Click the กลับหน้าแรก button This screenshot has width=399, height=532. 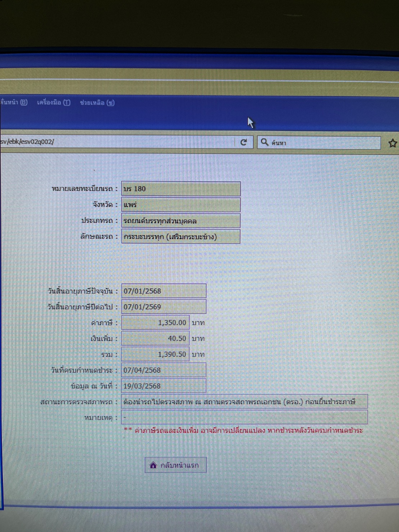coord(176,465)
